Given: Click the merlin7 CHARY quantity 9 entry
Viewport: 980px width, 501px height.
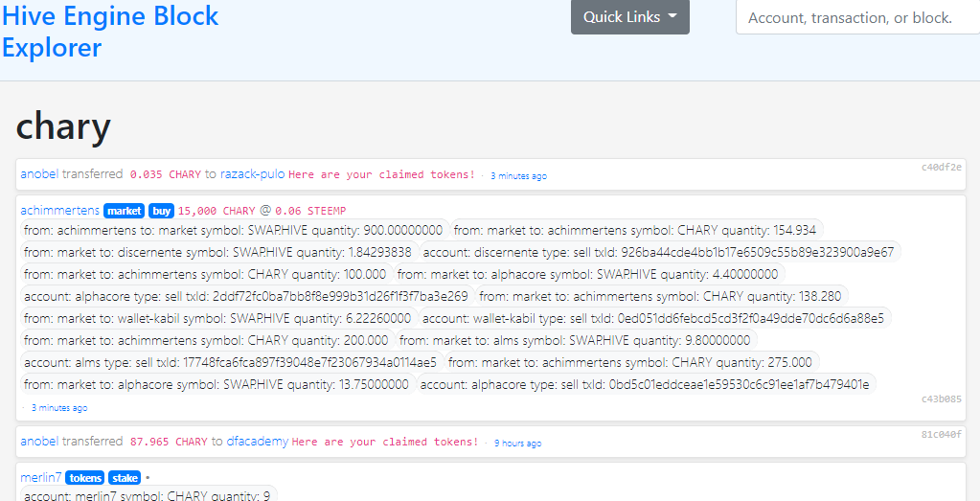Looking at the screenshot, I should click(148, 496).
